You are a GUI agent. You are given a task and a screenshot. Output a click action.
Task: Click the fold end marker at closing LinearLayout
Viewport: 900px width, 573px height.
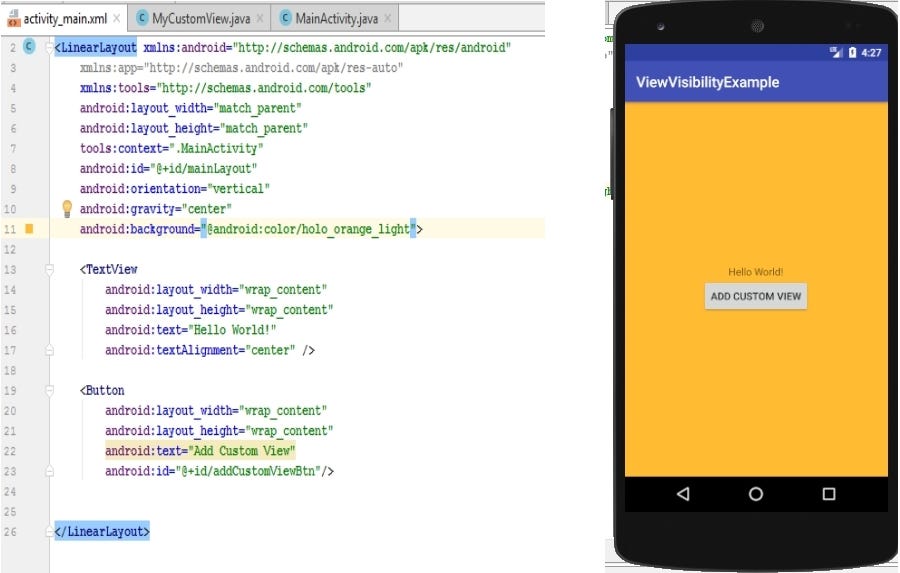[49, 532]
